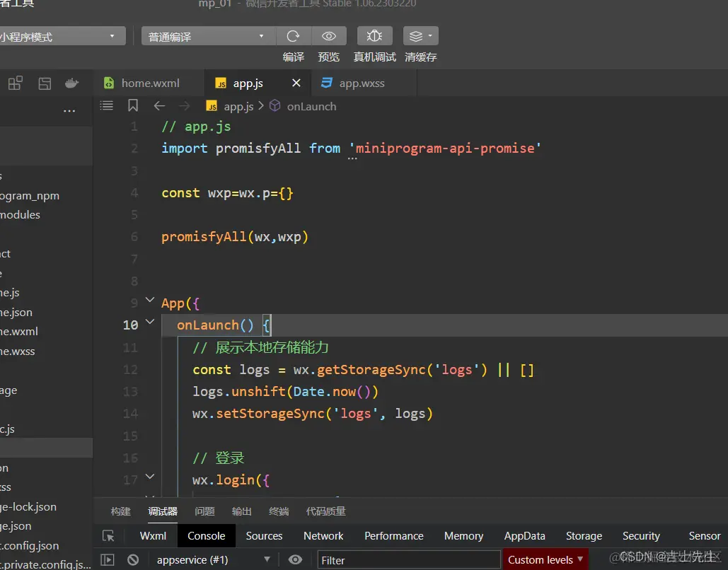The image size is (728, 570).
Task: Open the Custom levels dropdown
Action: 545,560
